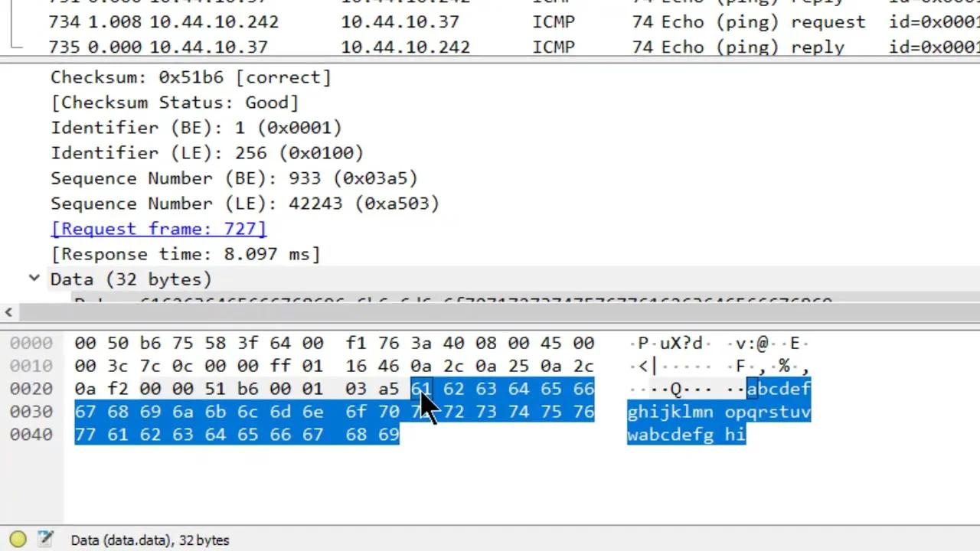Select the Checksum: 0x51b6 field
This screenshot has width=980, height=551.
pyautogui.click(x=191, y=77)
